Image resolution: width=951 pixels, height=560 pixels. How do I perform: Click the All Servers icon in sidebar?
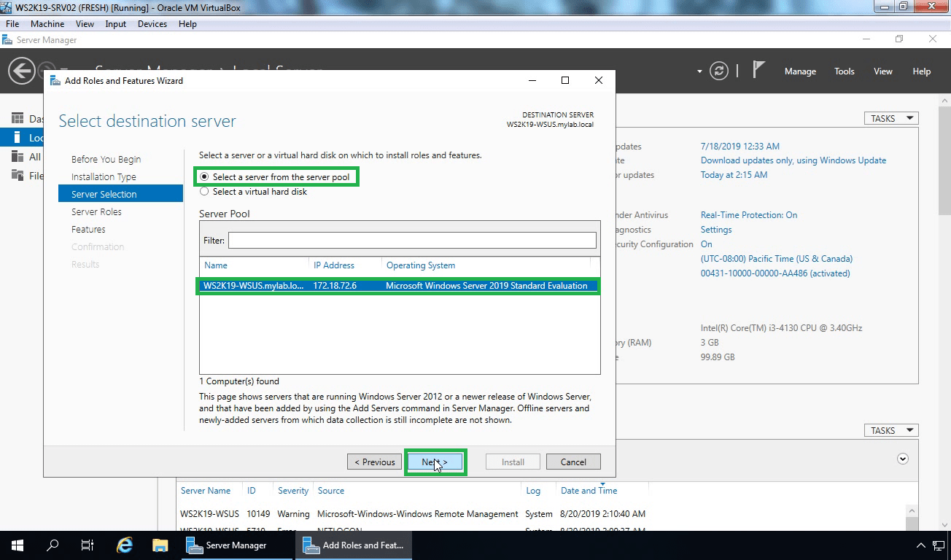point(17,156)
